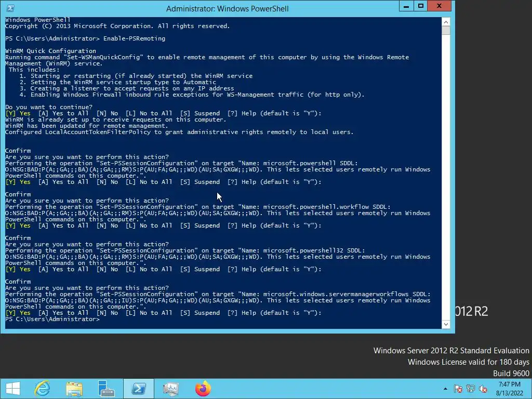Click the text 'microsoft.windows.servermanagerworkflows SDDL:'
The height and width of the screenshot is (399, 532).
pyautogui.click(x=347, y=294)
